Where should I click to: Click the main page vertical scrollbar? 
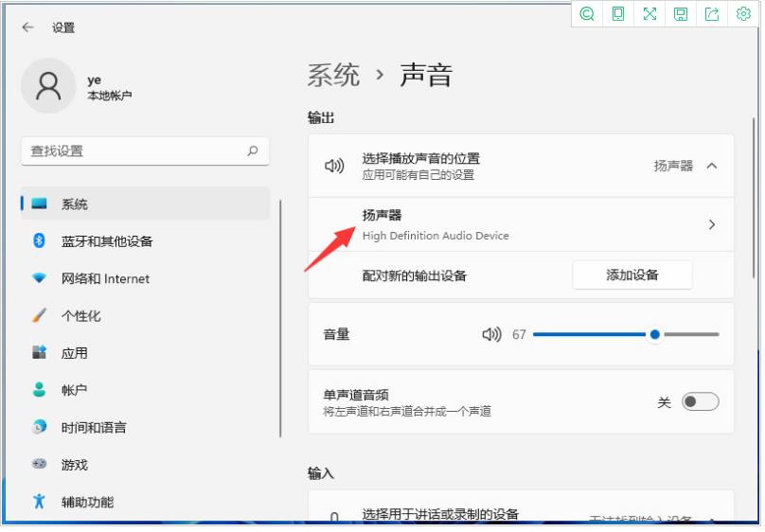pos(755,198)
